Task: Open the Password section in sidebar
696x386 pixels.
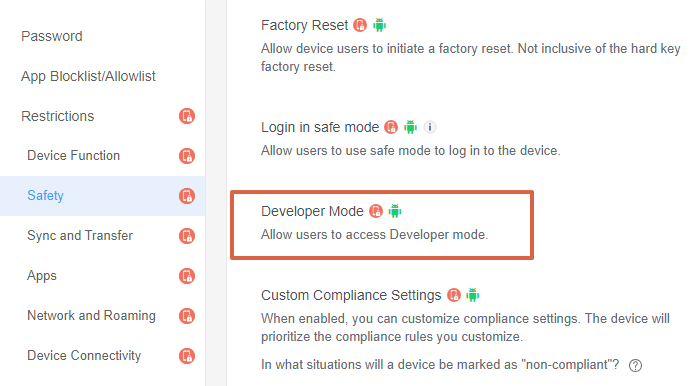Action: (52, 36)
